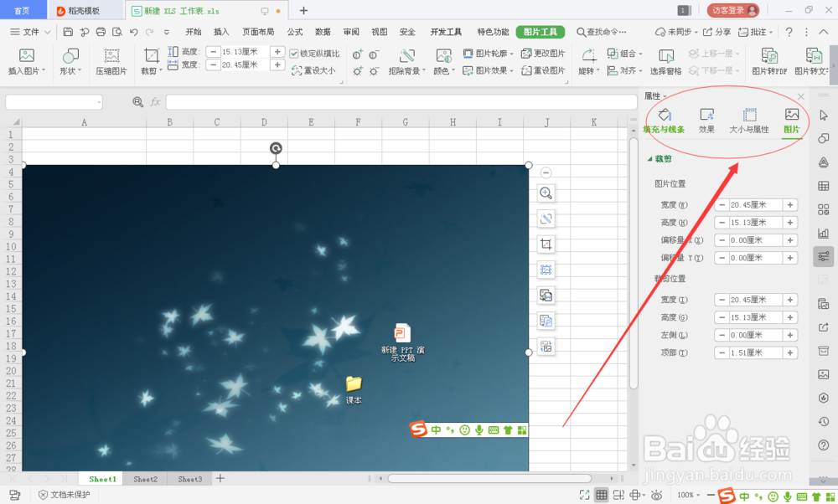Click the Insert Picture (插入图片) icon
This screenshot has height=504, width=838.
point(26,55)
